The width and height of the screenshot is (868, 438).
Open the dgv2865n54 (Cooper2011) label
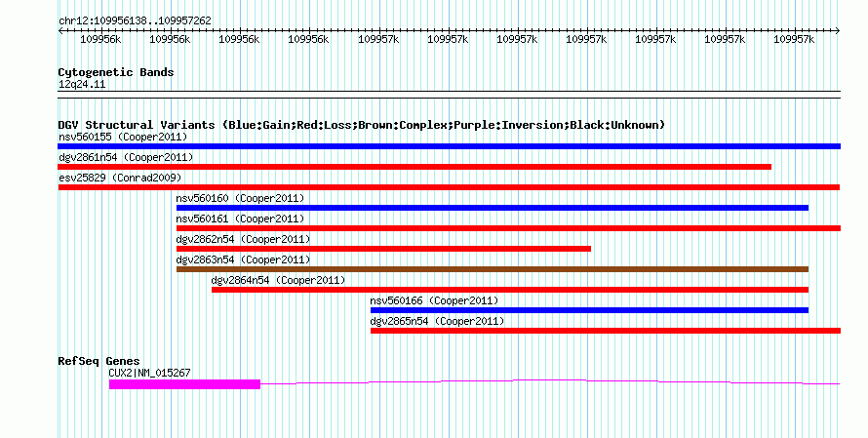(437, 321)
